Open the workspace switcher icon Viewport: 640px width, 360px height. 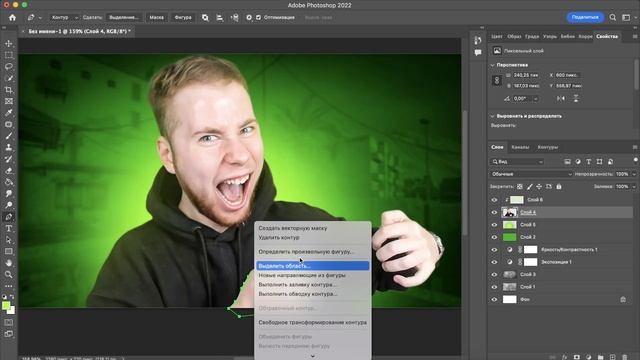pyautogui.click(x=626, y=17)
